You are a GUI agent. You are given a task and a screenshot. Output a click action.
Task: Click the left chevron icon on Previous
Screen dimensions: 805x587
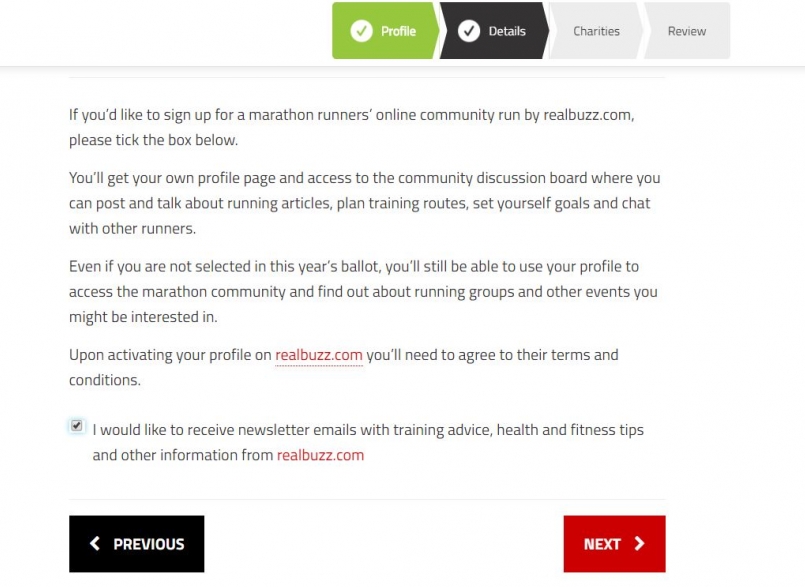point(95,544)
